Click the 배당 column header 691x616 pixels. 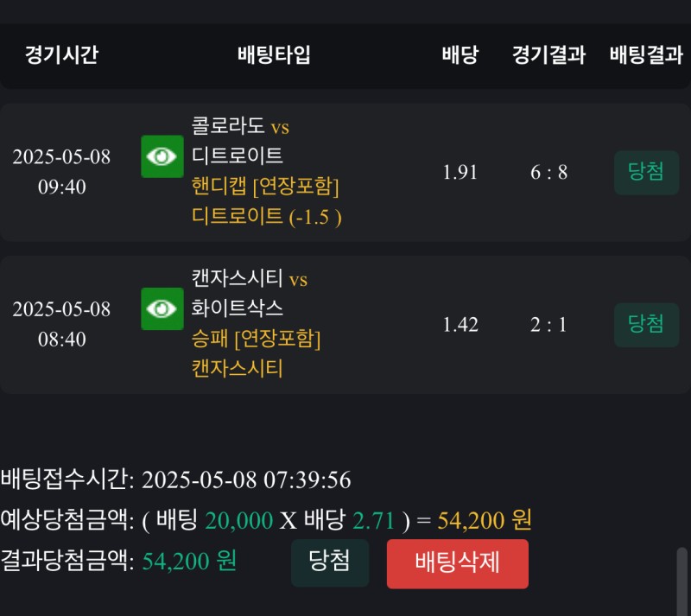[460, 55]
